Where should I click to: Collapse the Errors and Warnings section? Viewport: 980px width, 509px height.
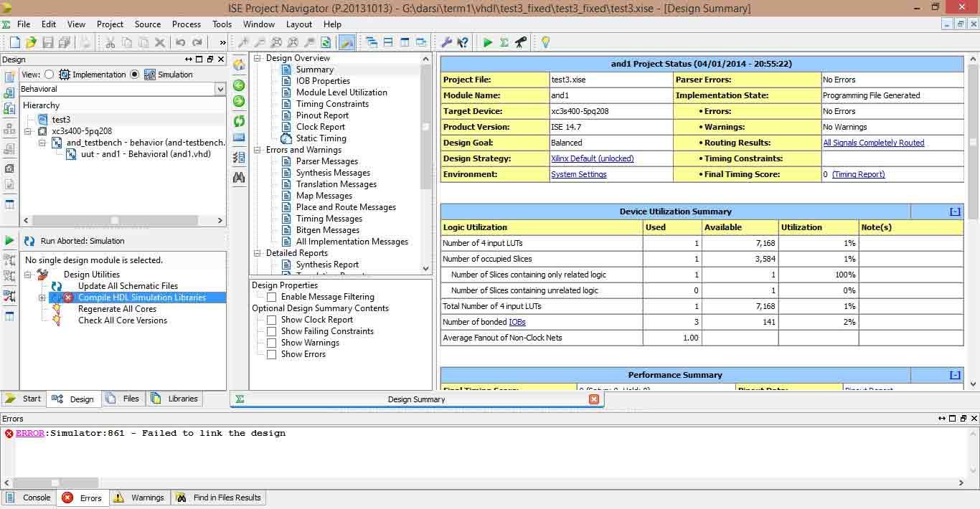258,151
